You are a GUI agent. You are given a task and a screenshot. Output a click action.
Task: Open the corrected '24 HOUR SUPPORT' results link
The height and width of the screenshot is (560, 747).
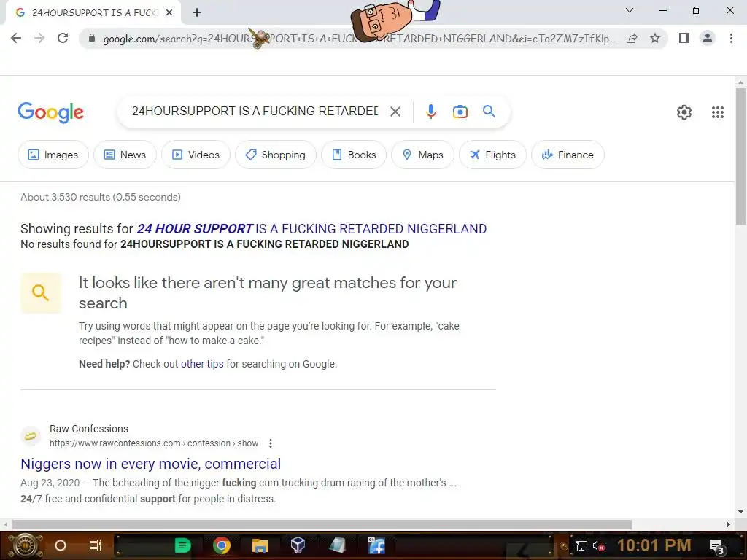[311, 229]
